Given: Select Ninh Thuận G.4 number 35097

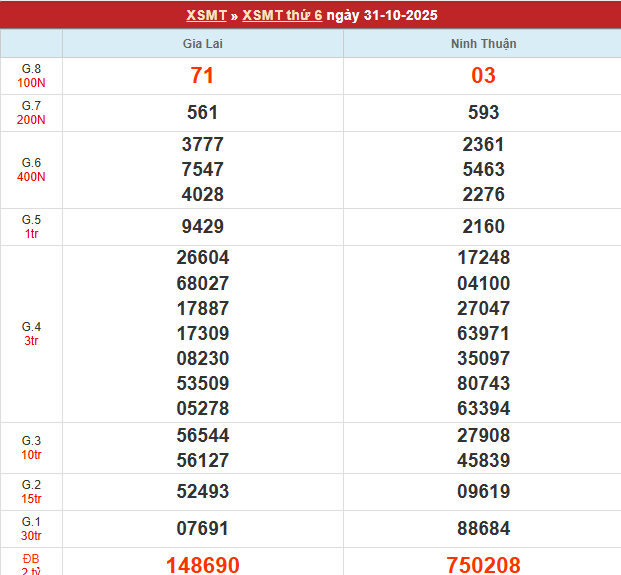Looking at the screenshot, I should (x=483, y=358).
